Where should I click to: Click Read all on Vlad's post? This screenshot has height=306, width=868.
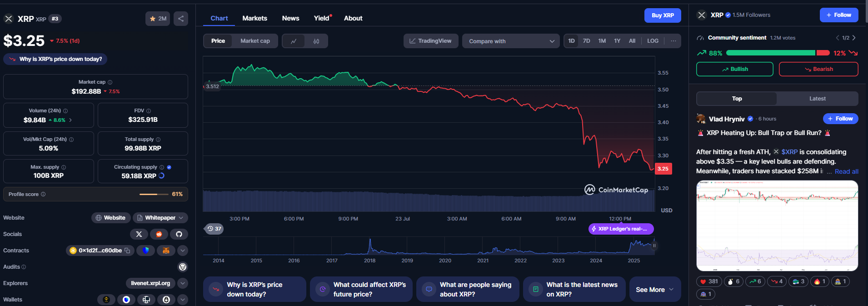click(x=846, y=171)
